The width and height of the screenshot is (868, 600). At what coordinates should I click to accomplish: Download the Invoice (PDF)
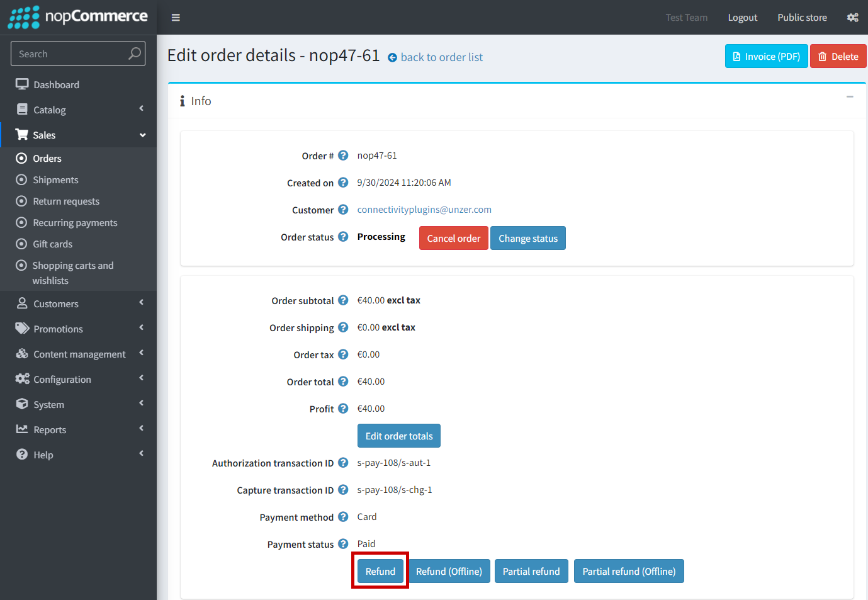click(766, 56)
